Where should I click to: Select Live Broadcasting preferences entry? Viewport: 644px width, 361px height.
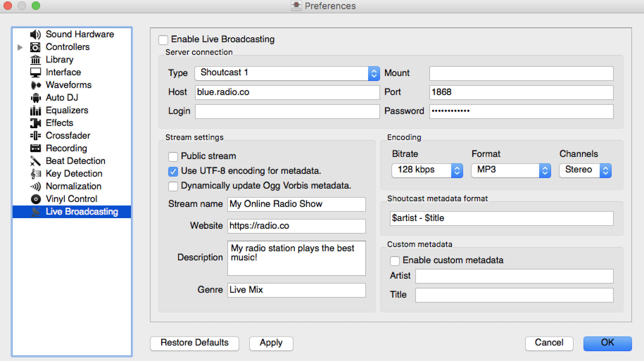[x=72, y=211]
